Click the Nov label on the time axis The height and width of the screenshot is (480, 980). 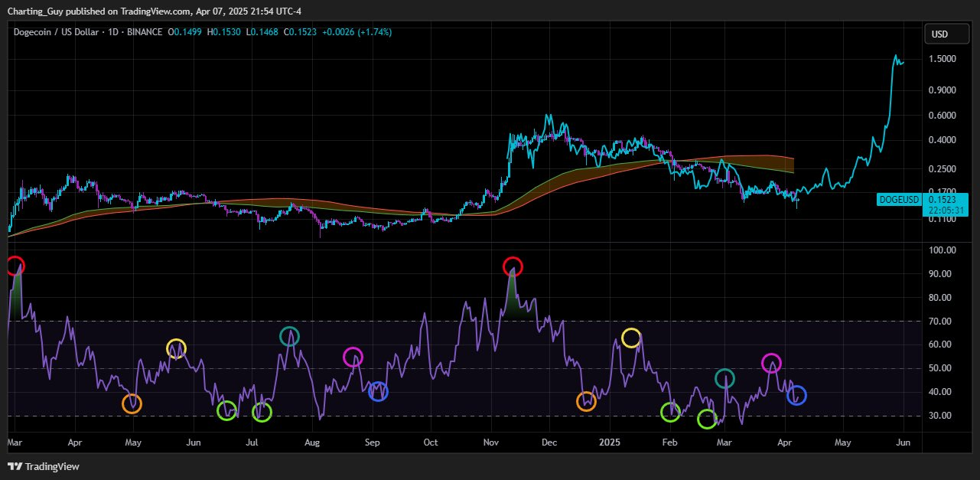pos(491,442)
